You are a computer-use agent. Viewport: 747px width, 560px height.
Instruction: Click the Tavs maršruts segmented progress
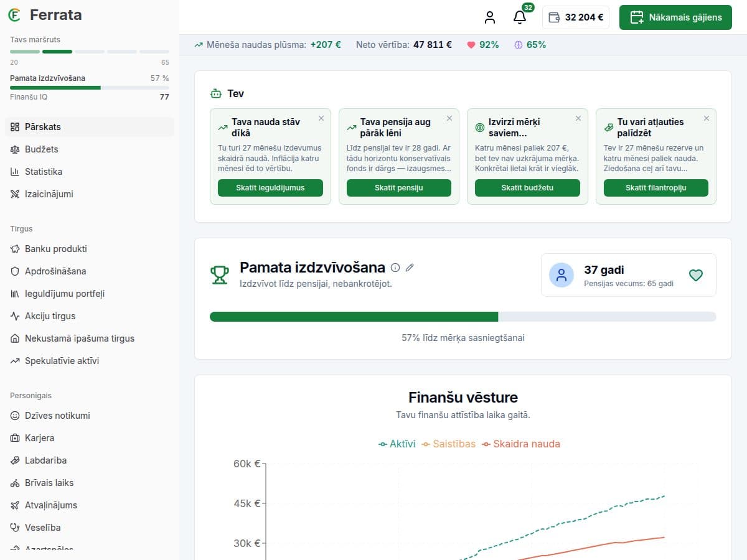90,52
